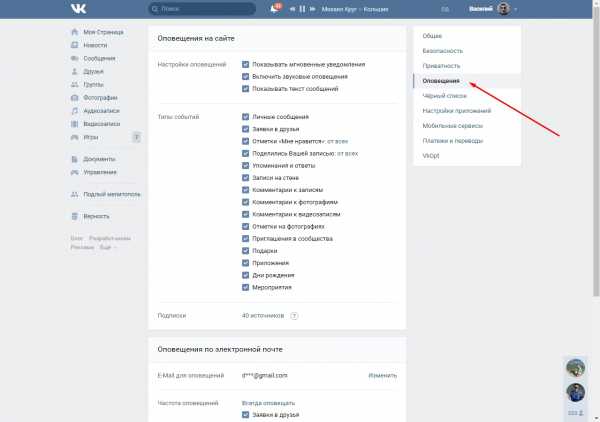
Task: Skip to the next audio track
Action: (311, 9)
